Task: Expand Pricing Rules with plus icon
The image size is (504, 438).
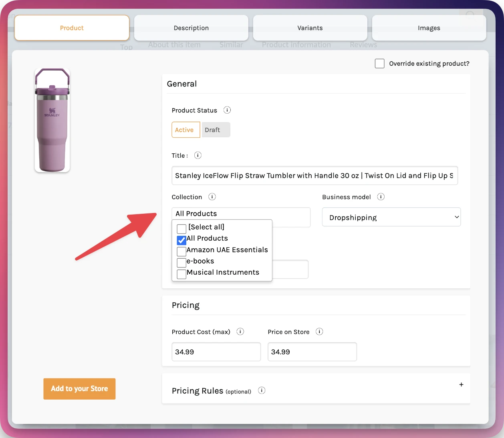Action: (x=461, y=384)
